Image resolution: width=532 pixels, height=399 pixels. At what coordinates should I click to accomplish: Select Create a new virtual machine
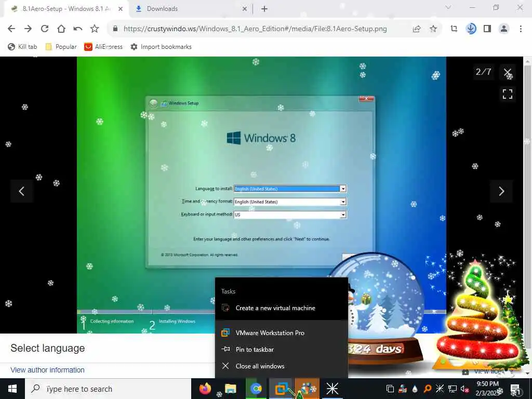[282, 308]
